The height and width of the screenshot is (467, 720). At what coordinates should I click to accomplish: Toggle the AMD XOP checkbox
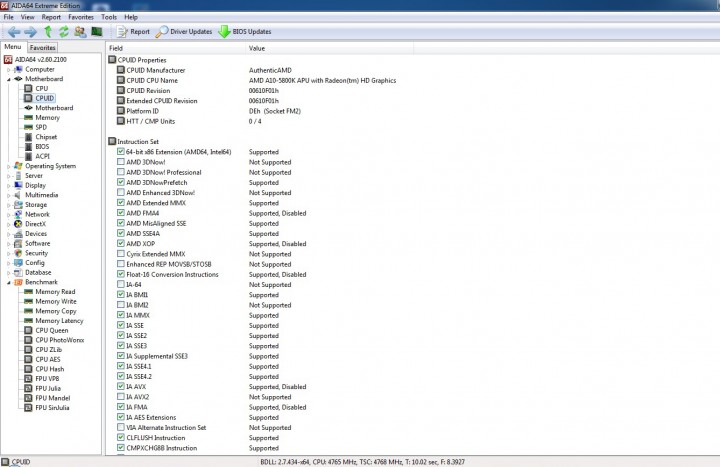coord(121,243)
